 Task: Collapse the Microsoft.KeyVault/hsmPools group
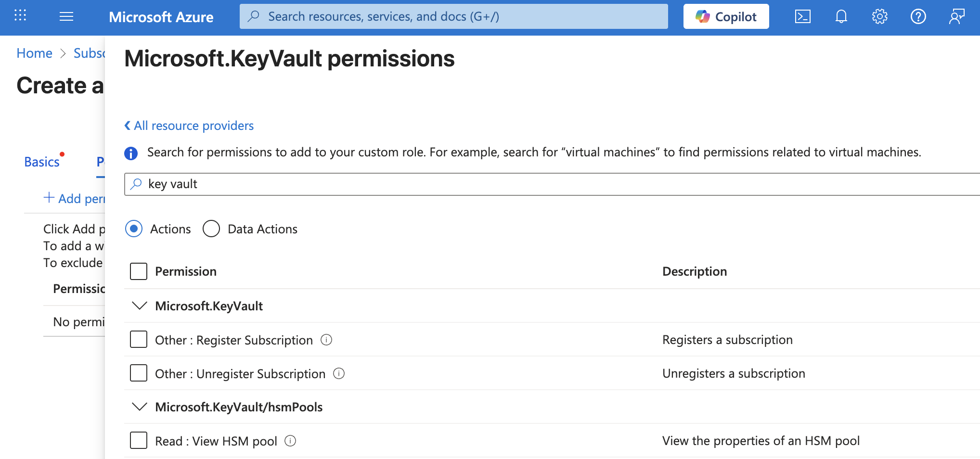pos(140,407)
